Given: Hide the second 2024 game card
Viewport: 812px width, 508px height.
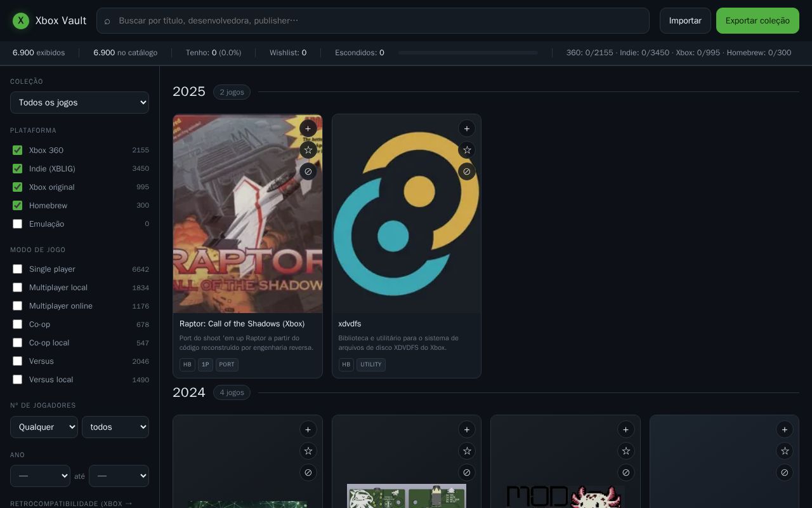Looking at the screenshot, I should [x=467, y=473].
